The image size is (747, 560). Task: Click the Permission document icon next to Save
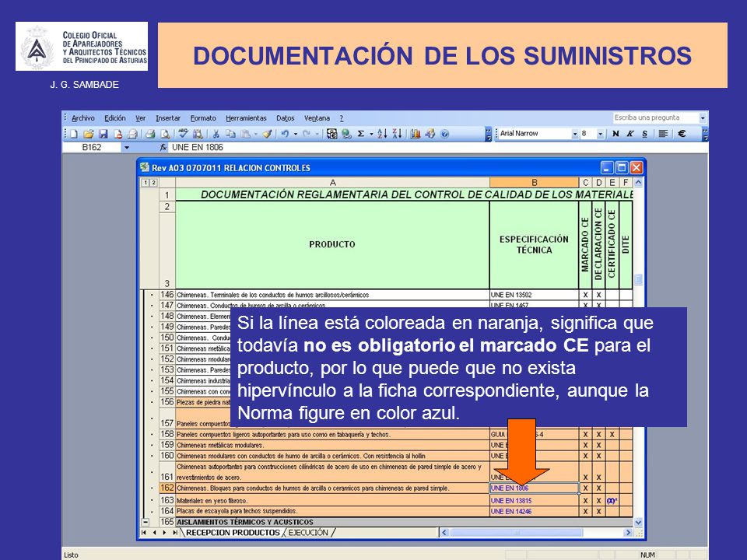(x=117, y=134)
